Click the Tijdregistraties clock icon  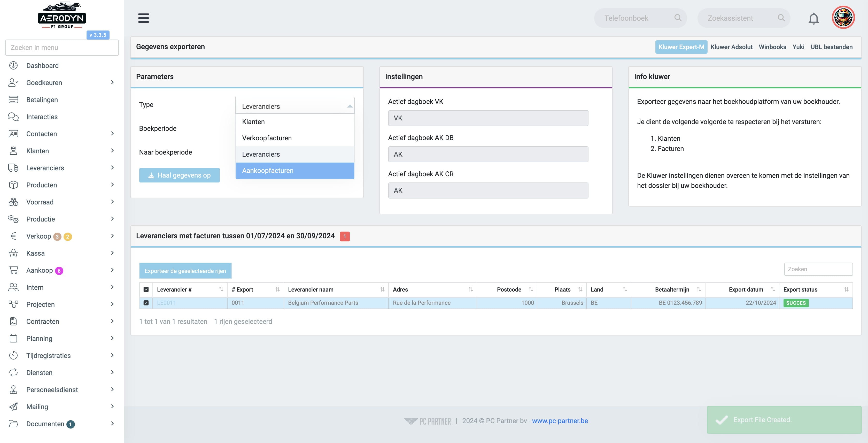[13, 355]
